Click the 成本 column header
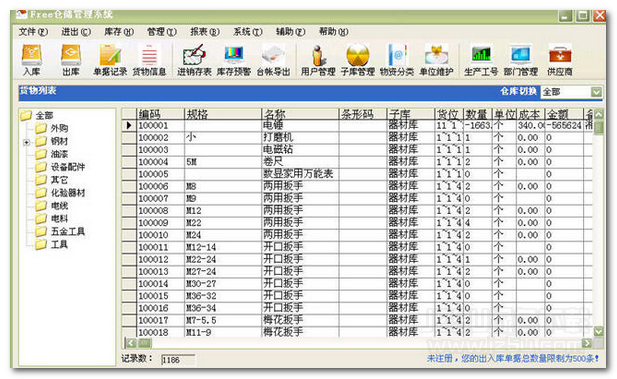The width and height of the screenshot is (617, 379). click(x=530, y=114)
